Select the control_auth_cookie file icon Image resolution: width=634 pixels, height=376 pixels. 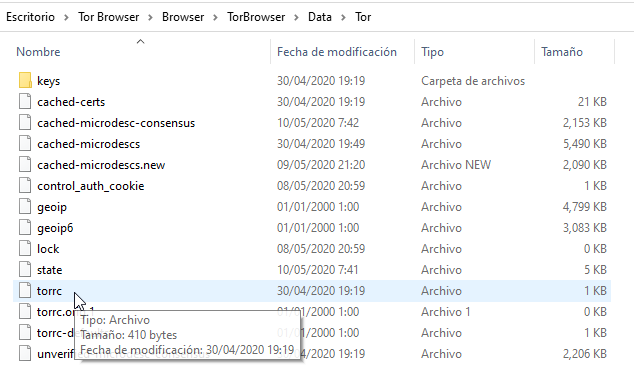(25, 186)
